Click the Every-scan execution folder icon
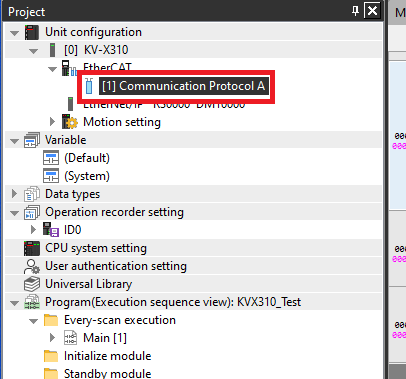 point(51,320)
